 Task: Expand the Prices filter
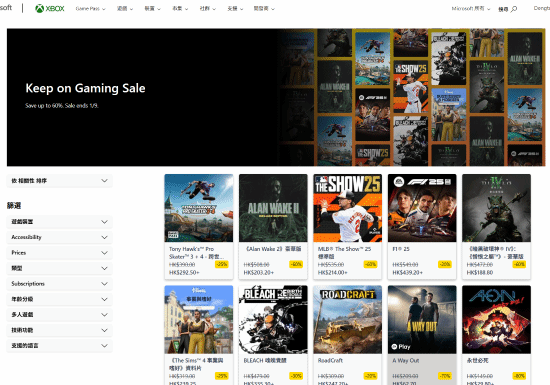60,253
